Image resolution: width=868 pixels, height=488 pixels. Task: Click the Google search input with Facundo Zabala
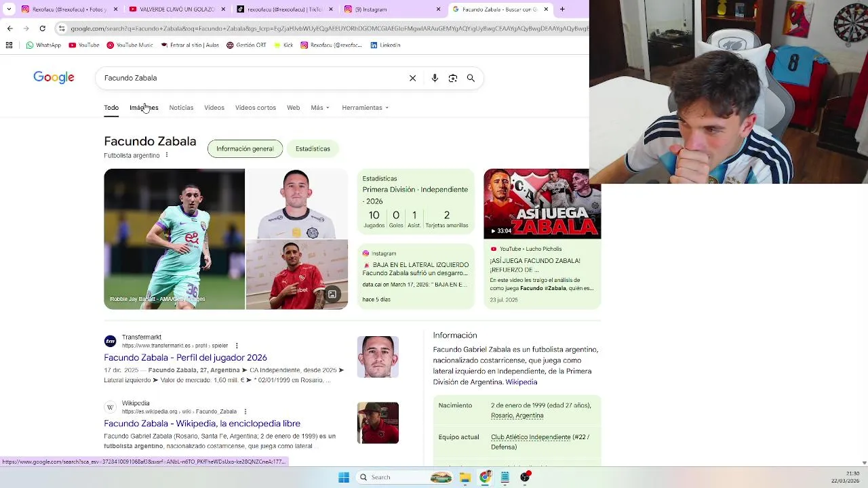pyautogui.click(x=251, y=78)
